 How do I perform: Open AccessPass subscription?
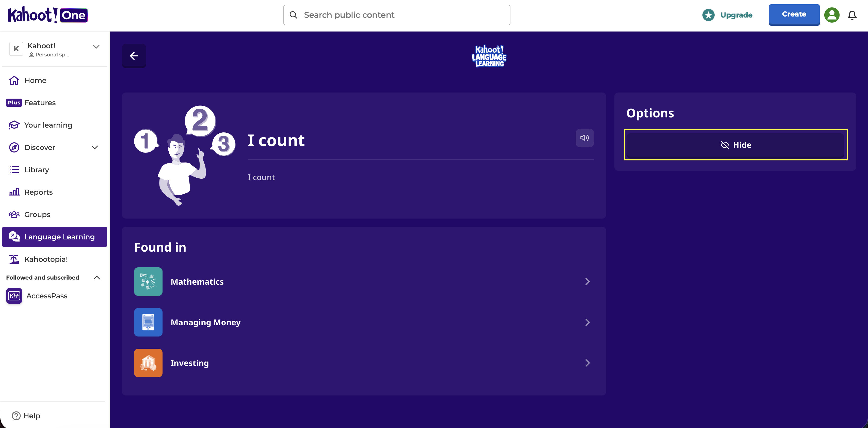(x=55, y=296)
